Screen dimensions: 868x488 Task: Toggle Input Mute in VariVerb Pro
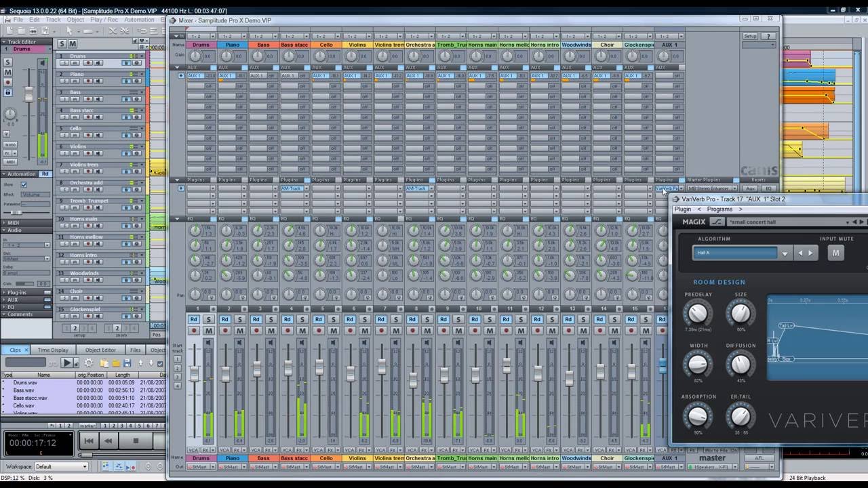[835, 253]
